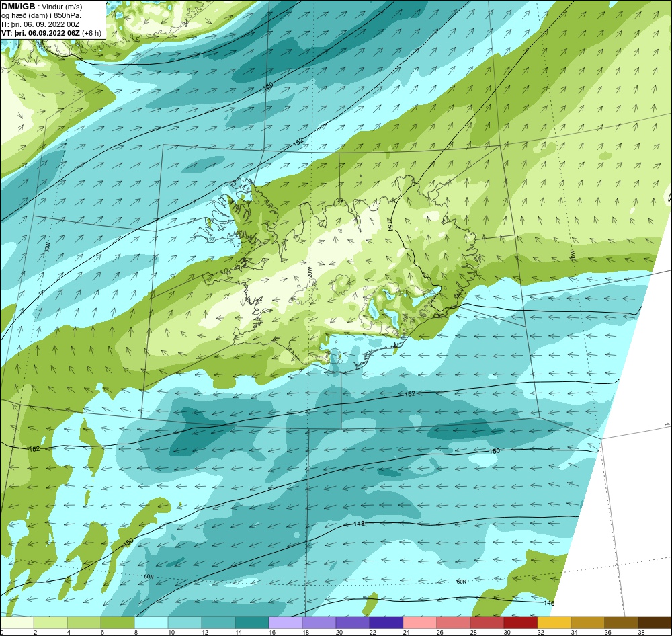This screenshot has height=636, width=672.
Task: Pick the 28–30 m/s red legend swatch
Action: (x=487, y=623)
